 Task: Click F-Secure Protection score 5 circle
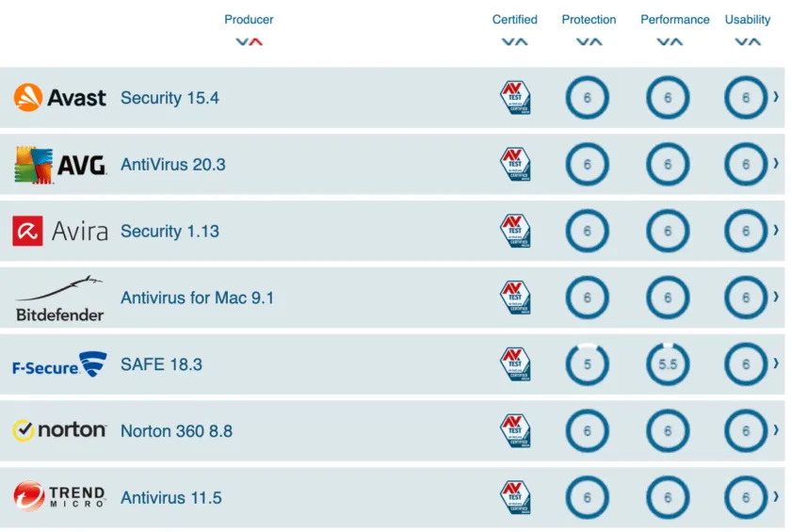(588, 364)
